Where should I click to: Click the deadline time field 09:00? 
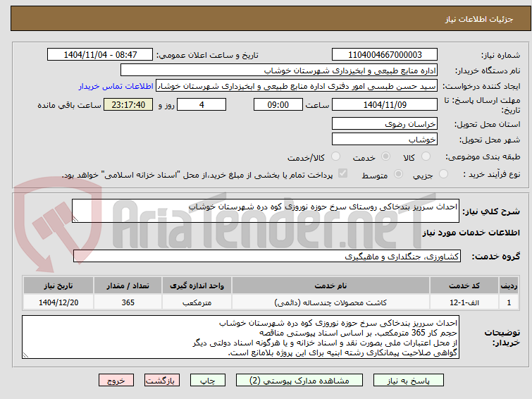tap(278, 104)
